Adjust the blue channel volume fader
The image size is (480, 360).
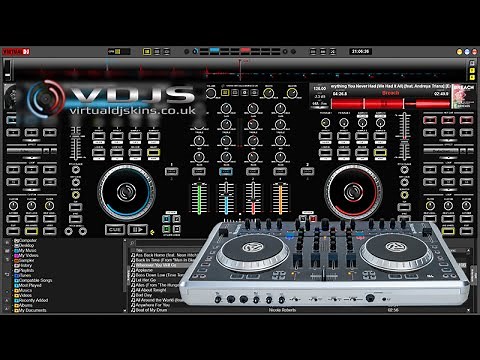[226, 198]
